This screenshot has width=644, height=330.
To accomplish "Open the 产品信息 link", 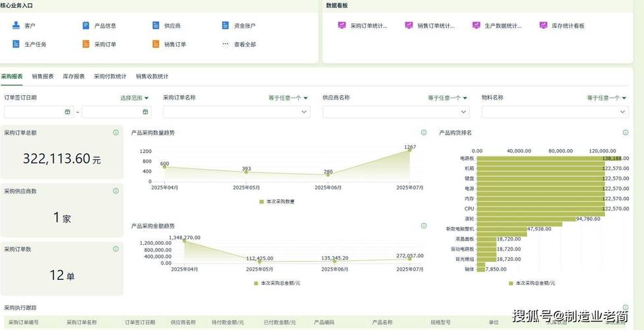I will [x=105, y=26].
